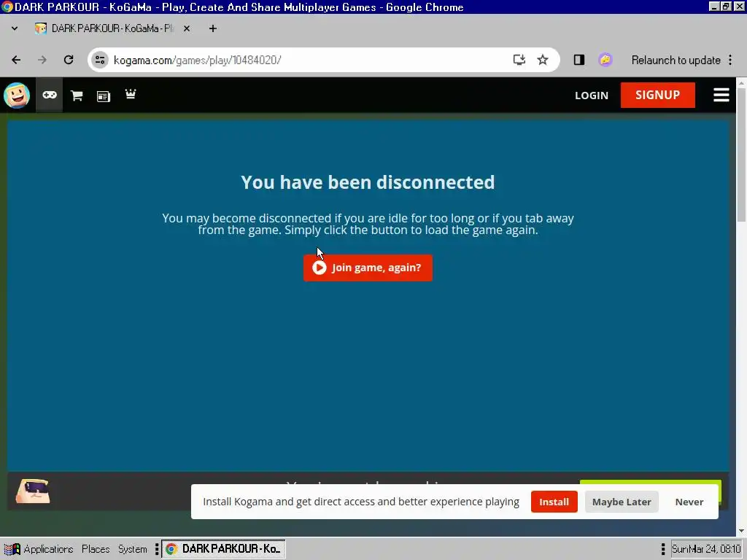The height and width of the screenshot is (560, 747).
Task: Open the Places menu
Action: click(x=96, y=549)
